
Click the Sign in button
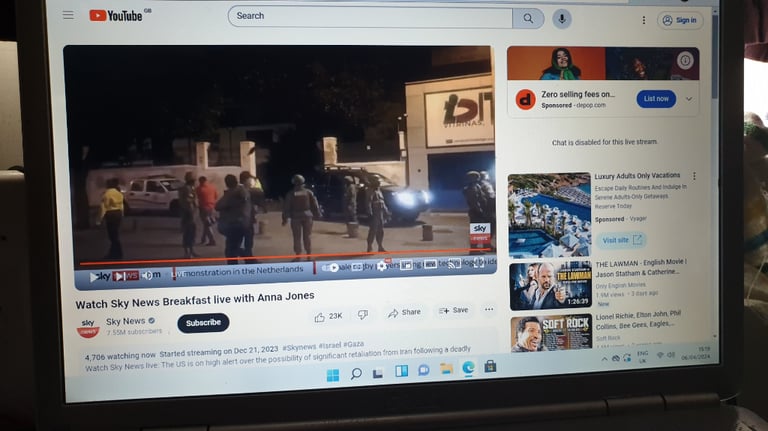point(680,20)
